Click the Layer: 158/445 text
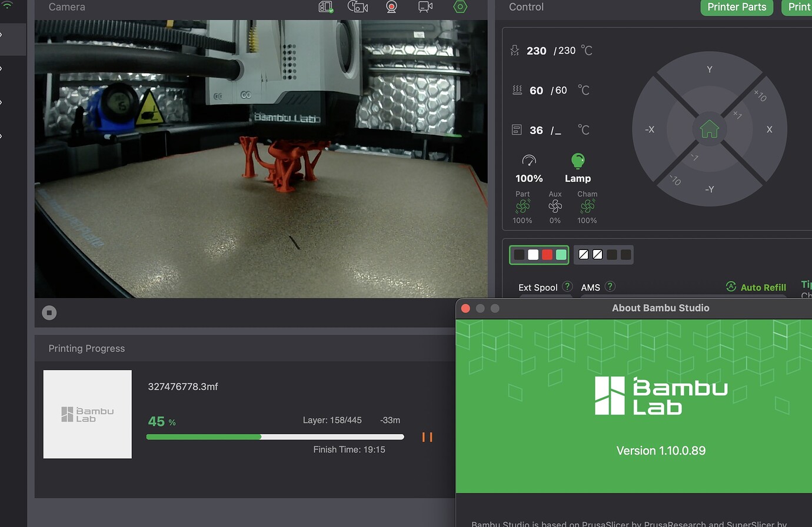Viewport: 812px width, 527px height. pos(332,420)
